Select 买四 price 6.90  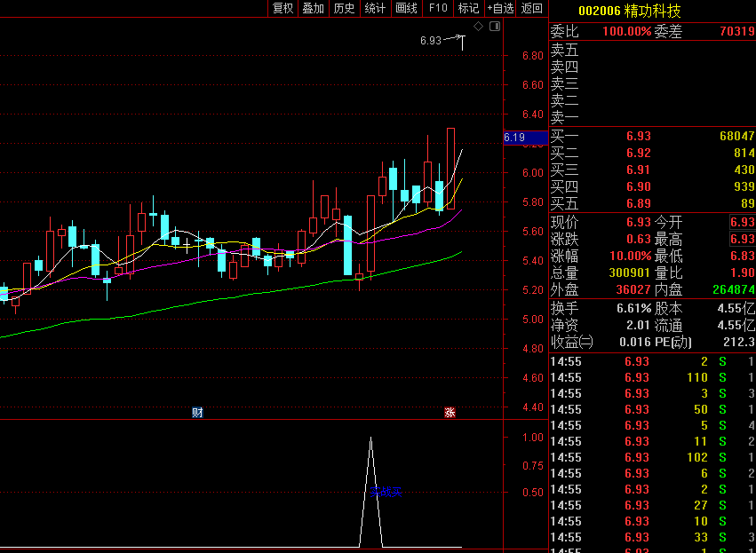[x=639, y=186]
